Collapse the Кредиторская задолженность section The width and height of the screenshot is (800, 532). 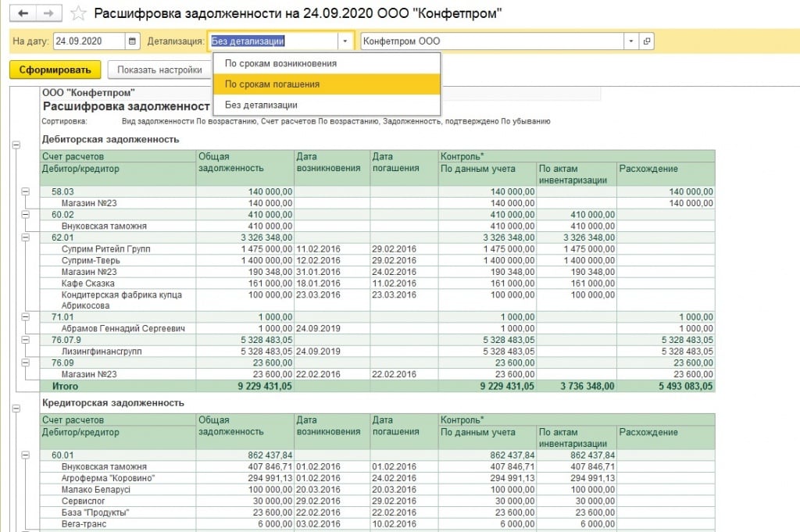click(x=15, y=408)
